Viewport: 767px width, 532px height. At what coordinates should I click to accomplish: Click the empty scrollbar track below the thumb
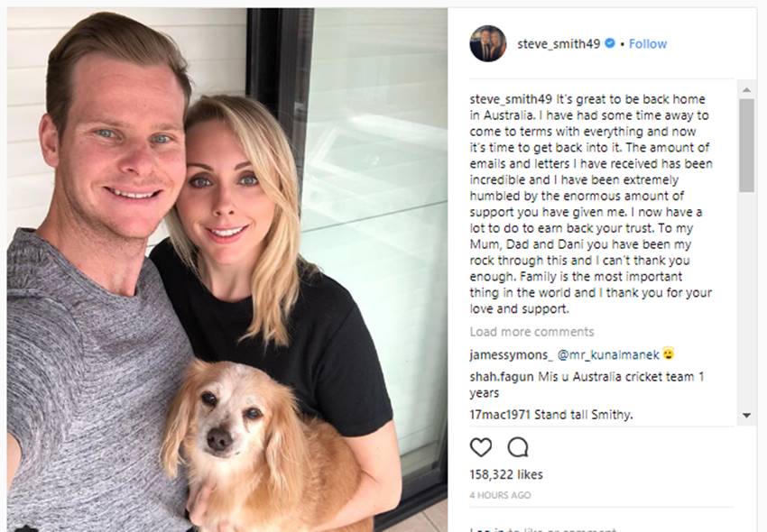(x=746, y=299)
